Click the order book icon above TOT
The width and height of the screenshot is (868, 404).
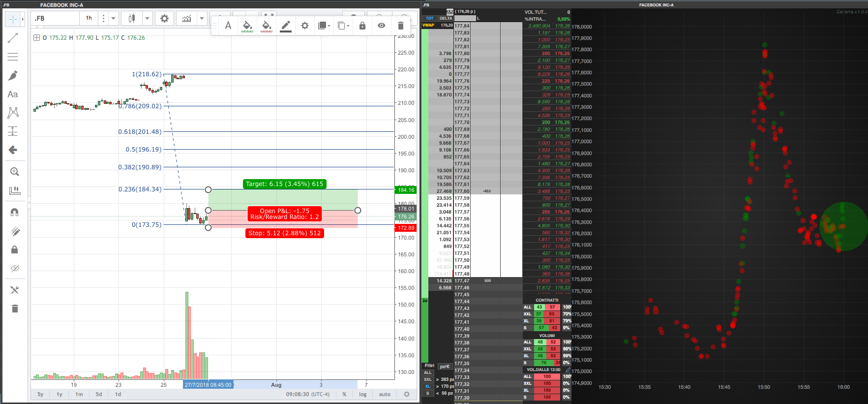tap(450, 12)
